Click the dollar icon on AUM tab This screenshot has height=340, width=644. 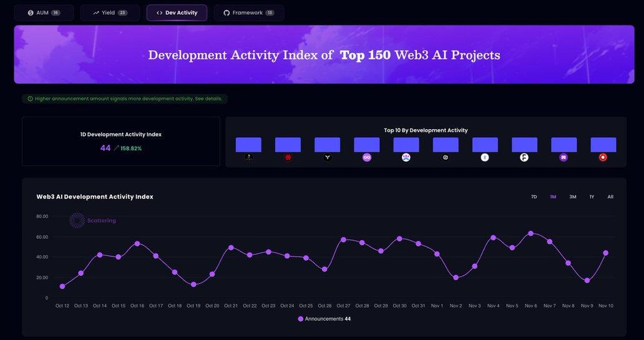[x=31, y=12]
